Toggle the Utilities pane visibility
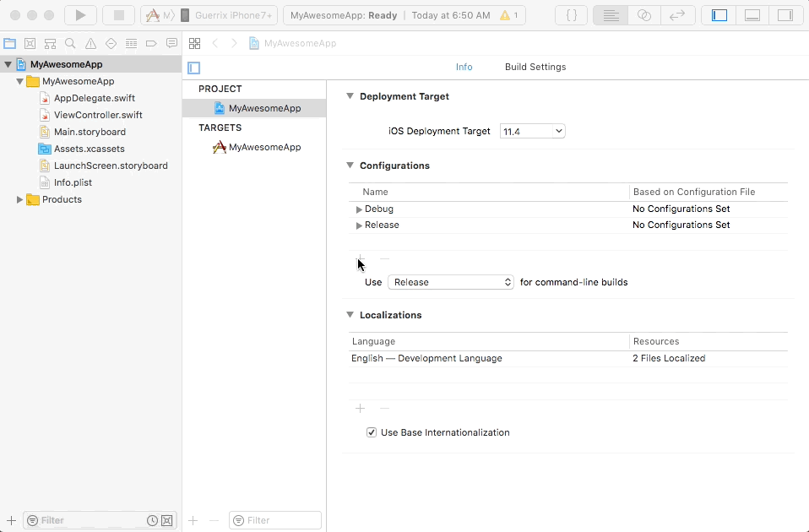 pos(785,15)
